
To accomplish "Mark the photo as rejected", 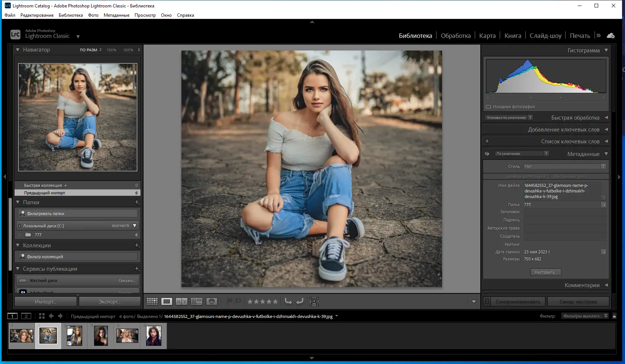I will (x=238, y=301).
